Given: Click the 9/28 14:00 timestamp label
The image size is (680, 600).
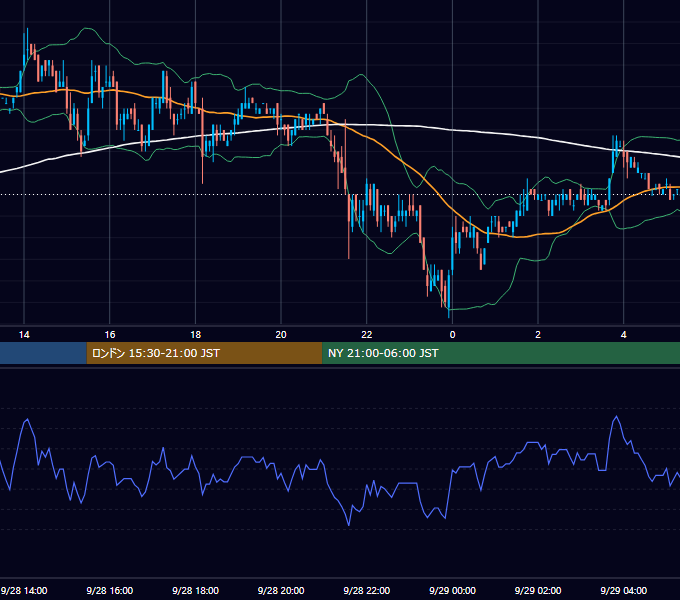Looking at the screenshot, I should click(24, 590).
